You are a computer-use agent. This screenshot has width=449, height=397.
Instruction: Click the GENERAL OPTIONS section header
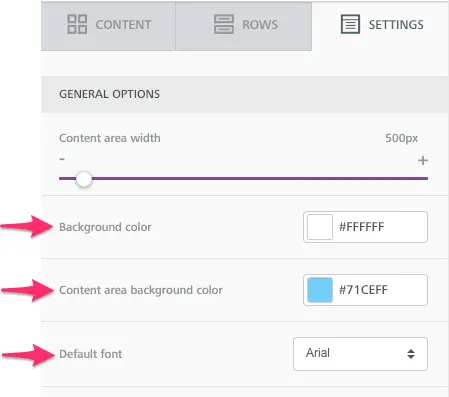pyautogui.click(x=245, y=94)
